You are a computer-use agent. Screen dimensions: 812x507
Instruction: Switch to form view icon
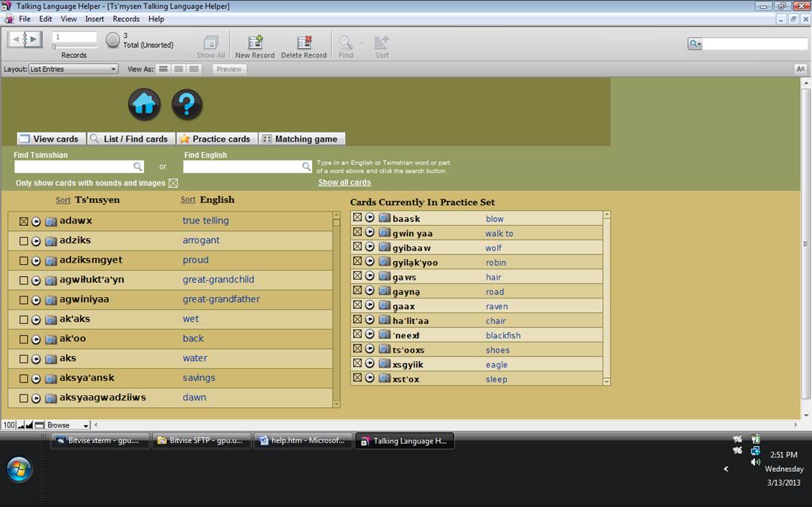[x=163, y=69]
